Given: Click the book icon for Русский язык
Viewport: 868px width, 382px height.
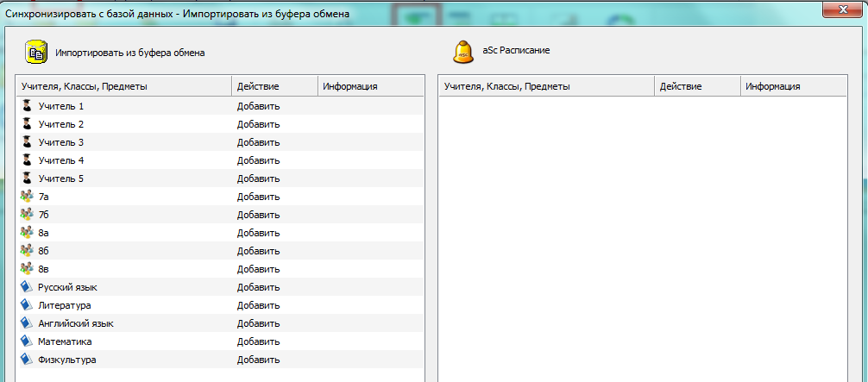Looking at the screenshot, I should coord(27,287).
